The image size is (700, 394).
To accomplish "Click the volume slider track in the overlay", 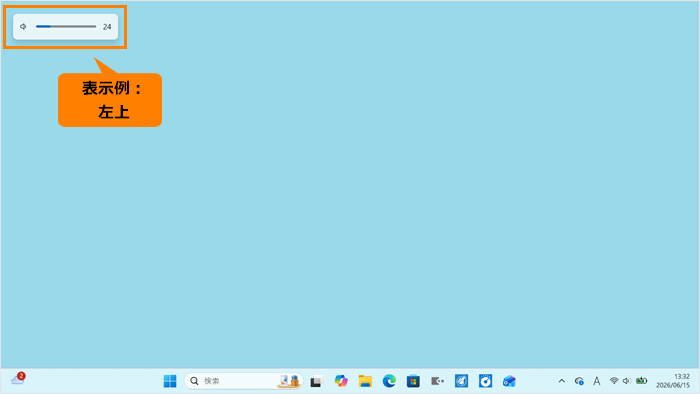I will 66,27.
